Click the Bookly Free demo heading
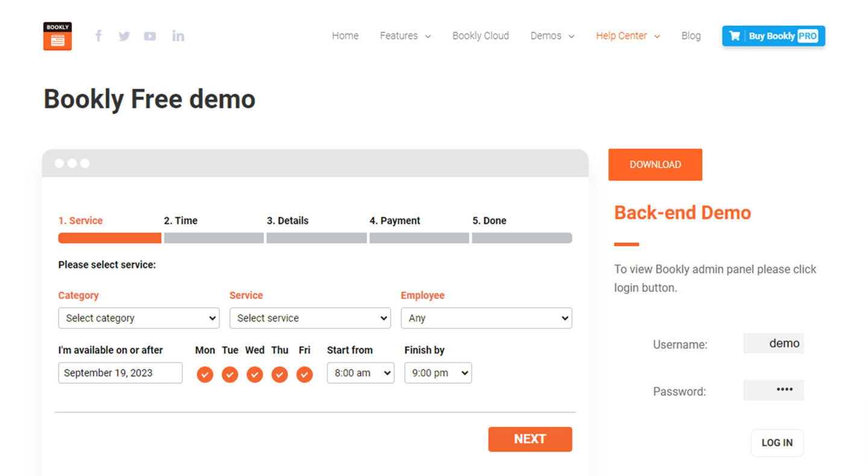 click(149, 99)
